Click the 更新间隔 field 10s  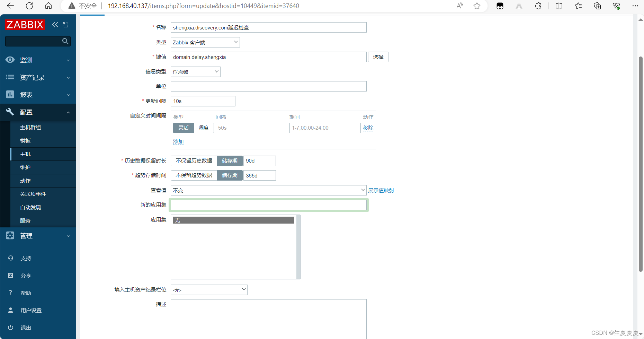pyautogui.click(x=203, y=101)
